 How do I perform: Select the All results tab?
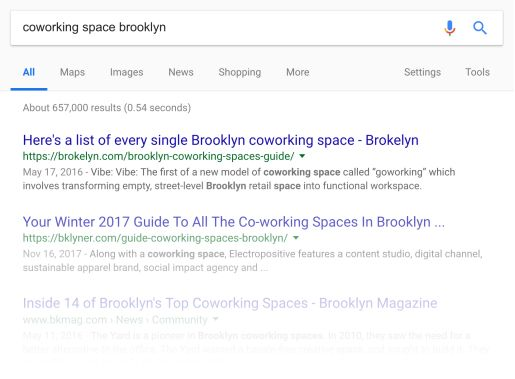(29, 72)
